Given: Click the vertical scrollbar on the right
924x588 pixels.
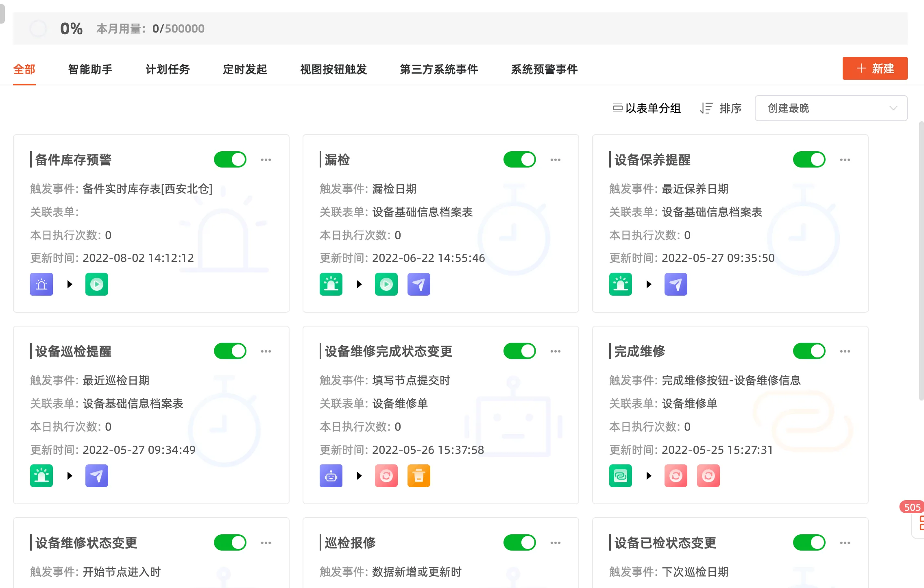Looking at the screenshot, I should click(921, 260).
